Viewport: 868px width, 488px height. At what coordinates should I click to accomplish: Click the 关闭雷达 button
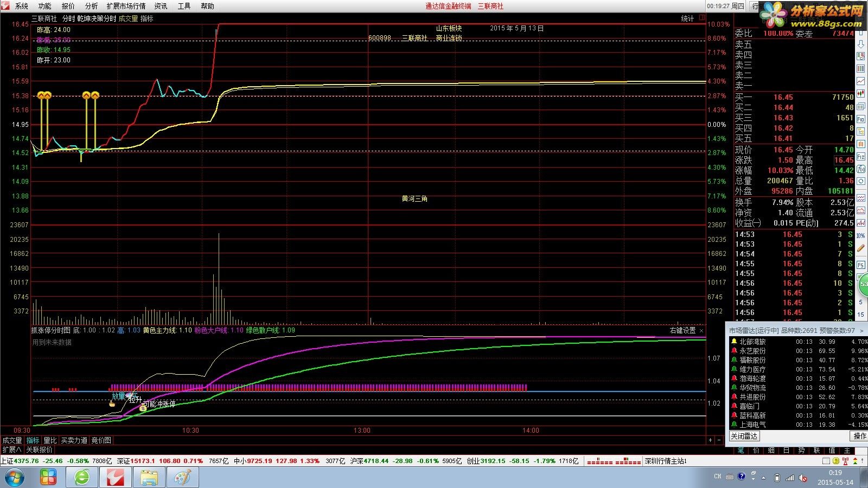pos(744,436)
